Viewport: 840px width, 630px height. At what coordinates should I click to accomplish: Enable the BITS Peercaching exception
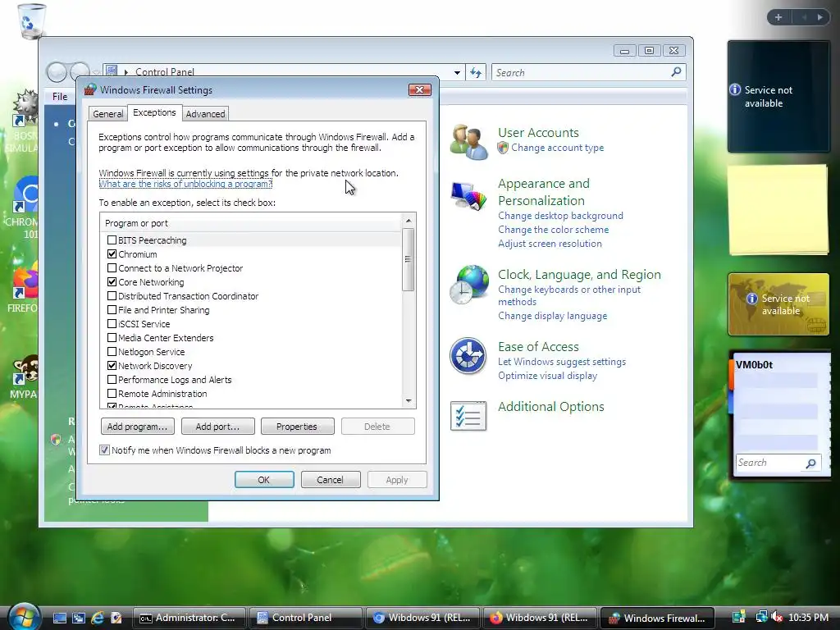pyautogui.click(x=112, y=240)
